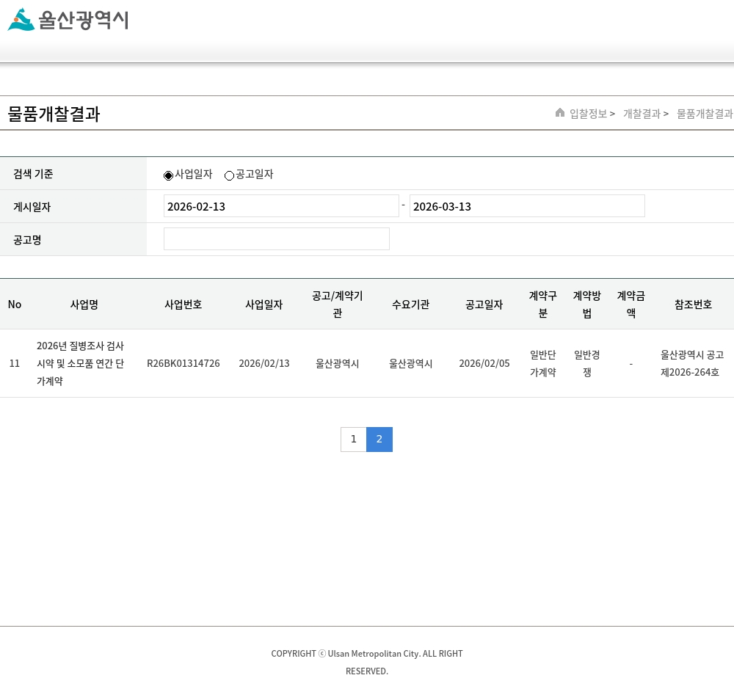This screenshot has width=734, height=700.
Task: Click the Ulsan Metropolitan City logo
Action: pyautogui.click(x=68, y=20)
